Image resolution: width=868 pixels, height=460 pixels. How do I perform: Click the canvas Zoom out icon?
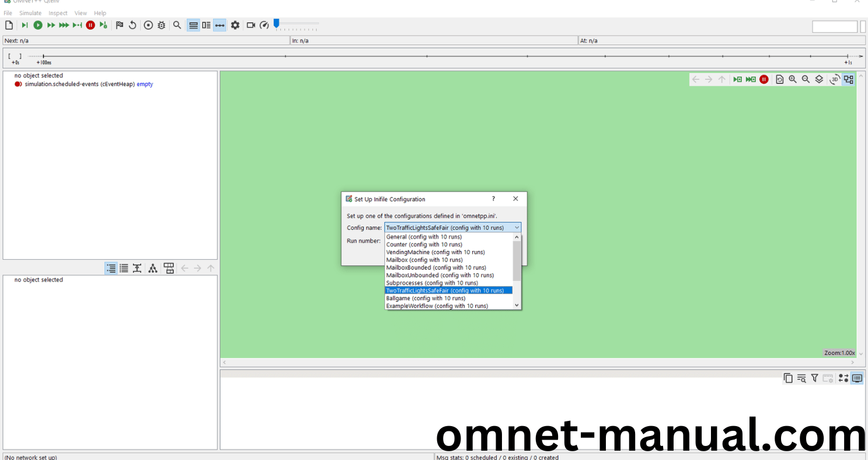tap(806, 79)
